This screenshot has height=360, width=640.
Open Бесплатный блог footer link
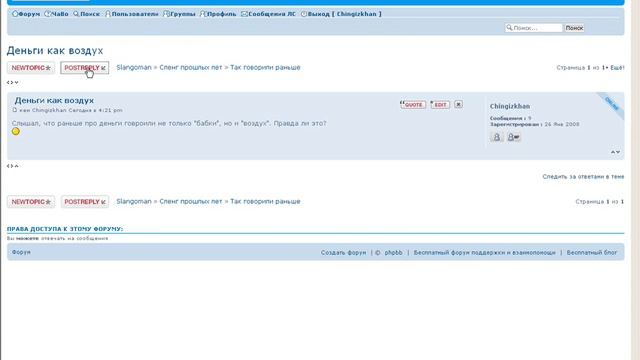click(x=592, y=253)
